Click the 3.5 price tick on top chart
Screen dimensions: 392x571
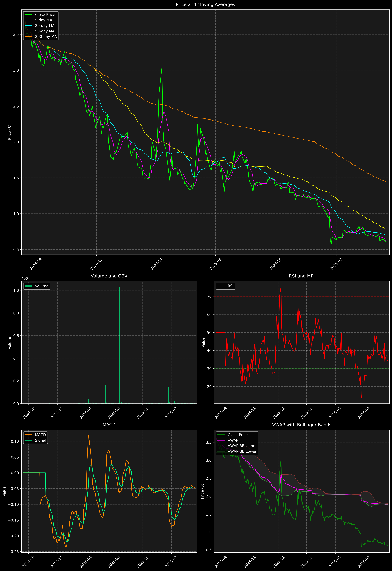click(x=16, y=34)
